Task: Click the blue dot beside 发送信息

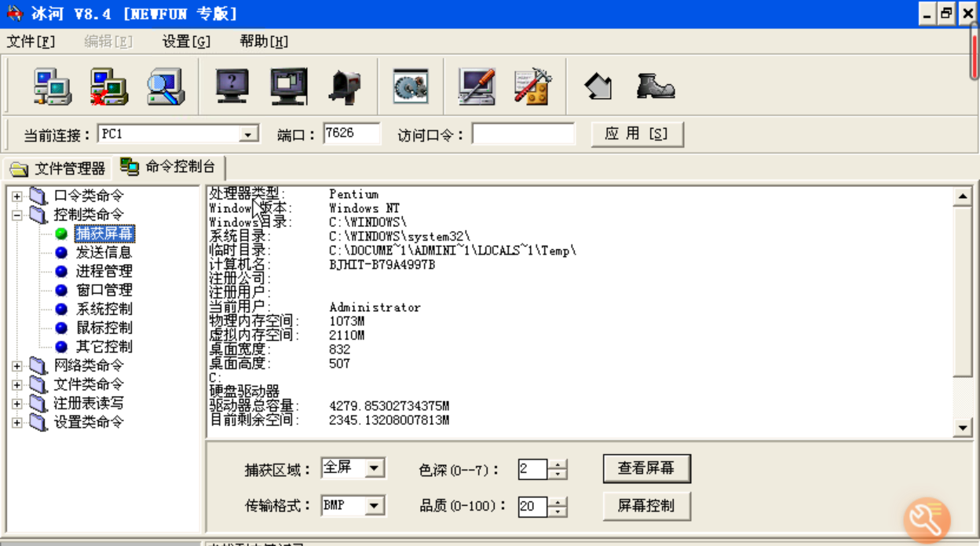Action: (61, 252)
